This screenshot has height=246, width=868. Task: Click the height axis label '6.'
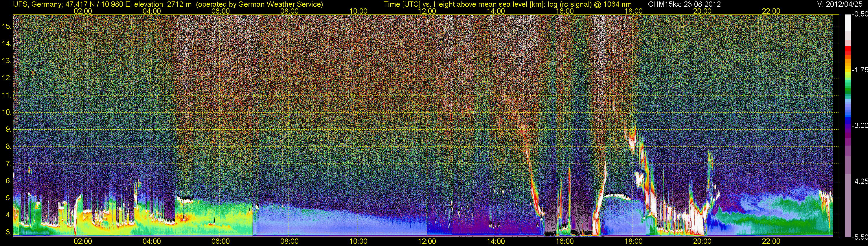click(x=9, y=181)
